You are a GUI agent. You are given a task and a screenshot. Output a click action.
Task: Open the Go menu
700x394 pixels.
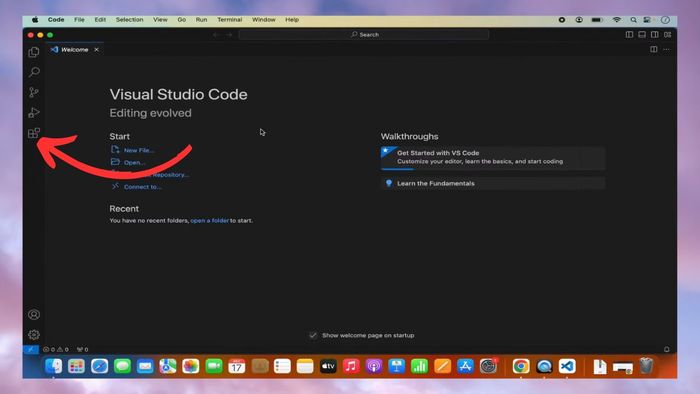[x=182, y=20]
